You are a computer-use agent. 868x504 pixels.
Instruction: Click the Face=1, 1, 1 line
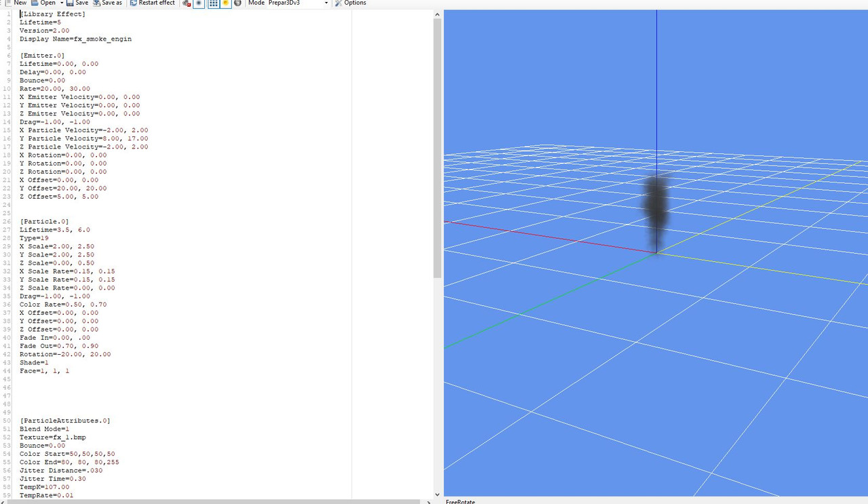click(44, 371)
